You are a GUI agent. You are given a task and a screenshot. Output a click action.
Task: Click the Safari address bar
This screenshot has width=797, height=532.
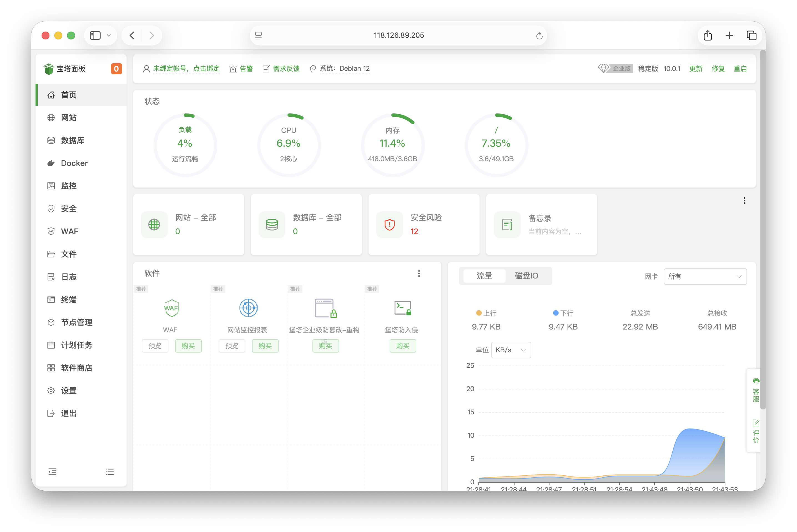(x=398, y=35)
